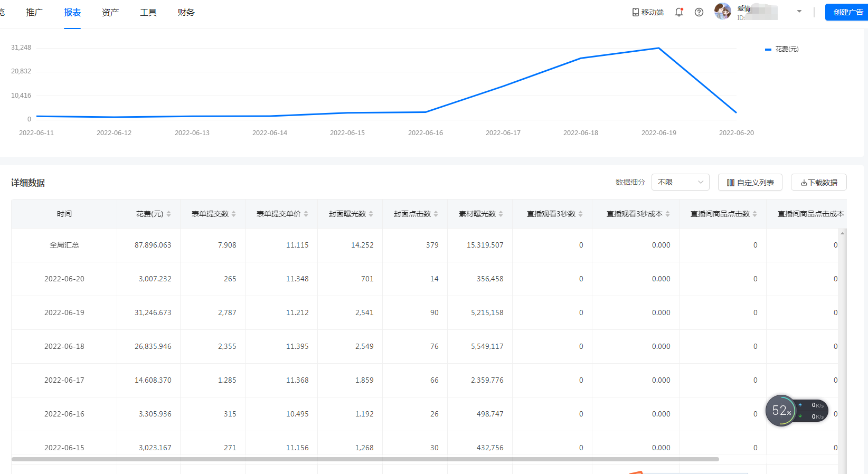
Task: Sort by 直播观看3秒数 column sort icon
Action: [x=581, y=214]
